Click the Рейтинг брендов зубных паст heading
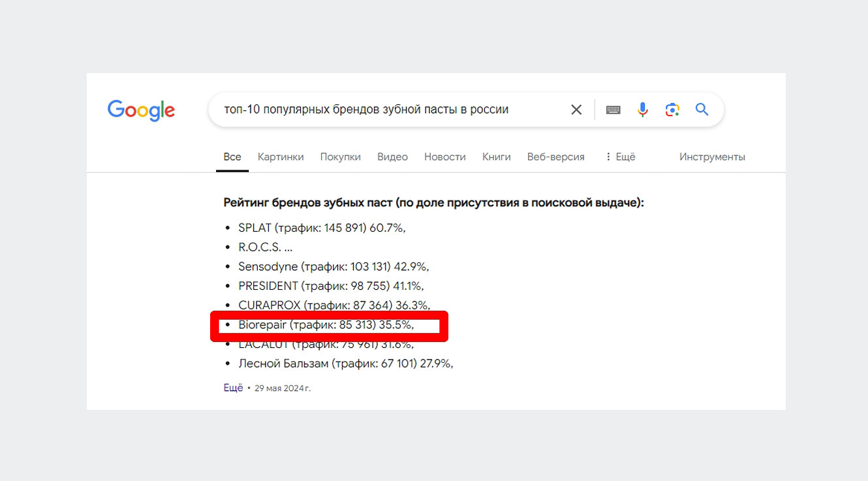Viewport: 868px width, 481px height. pos(433,203)
